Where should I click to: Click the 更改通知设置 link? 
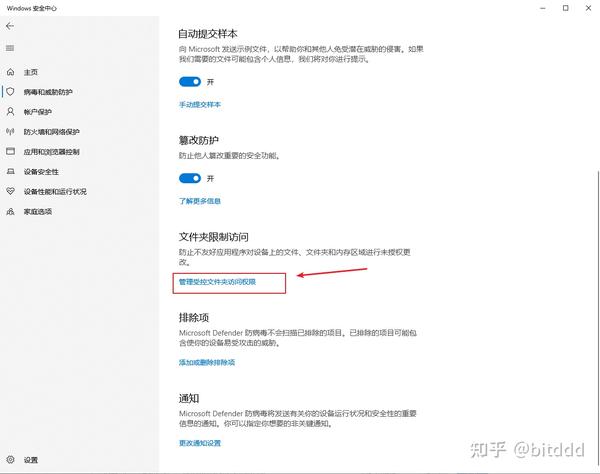200,443
